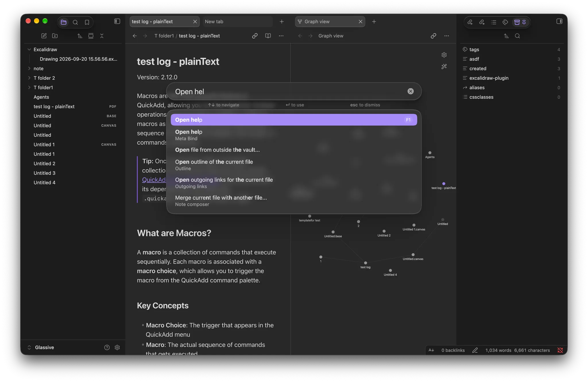This screenshot has height=382, width=588.
Task: Open the outline panel tab
Action: (x=494, y=22)
